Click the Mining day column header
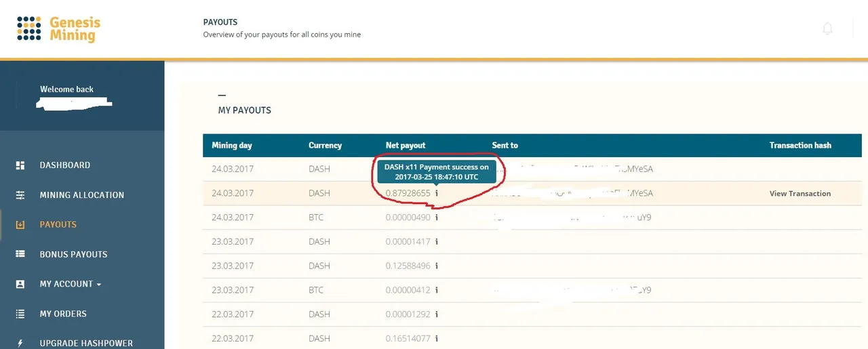Image resolution: width=868 pixels, height=349 pixels. [x=233, y=145]
